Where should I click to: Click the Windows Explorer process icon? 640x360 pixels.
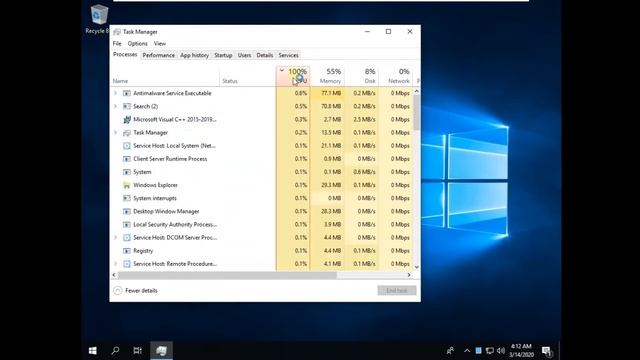[x=127, y=185]
